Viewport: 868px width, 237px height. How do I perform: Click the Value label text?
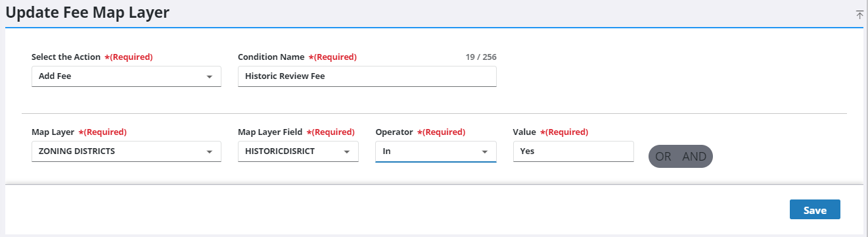click(x=525, y=132)
